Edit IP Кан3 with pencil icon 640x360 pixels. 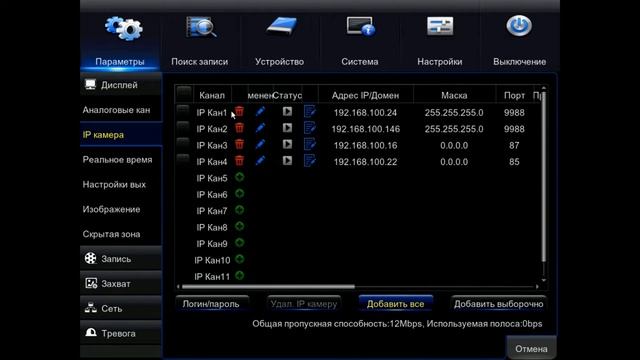(260, 144)
